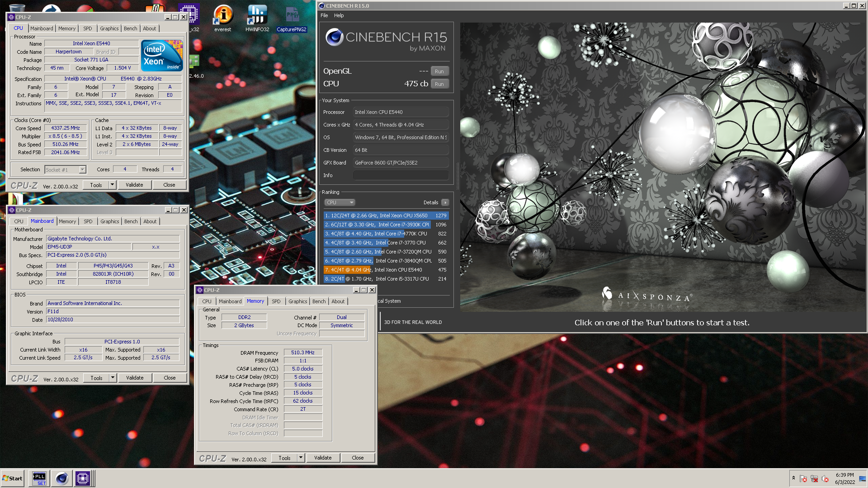Click the Cinebench taskbar icon

(x=62, y=478)
